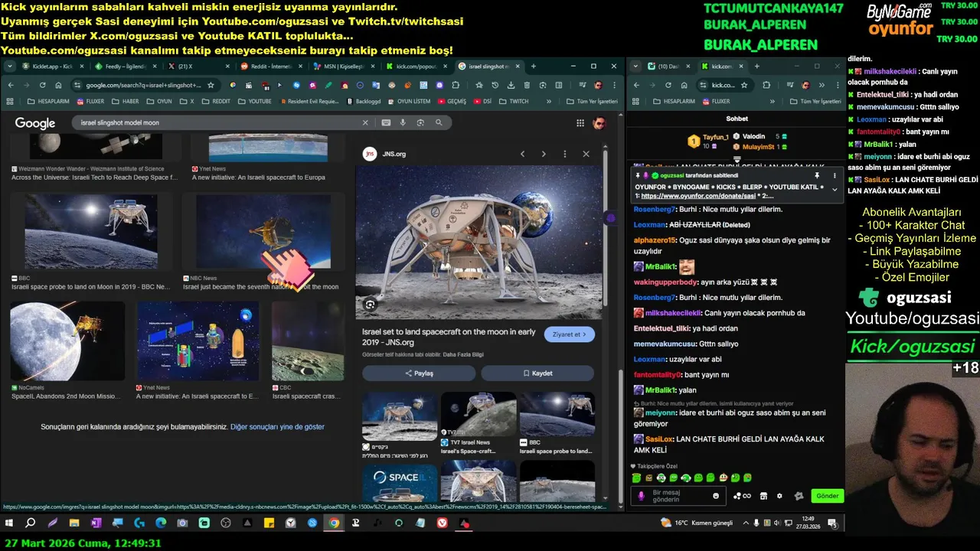The height and width of the screenshot is (551, 980).
Task: Unpin the pinned oguzsasi chat message
Action: [x=817, y=175]
